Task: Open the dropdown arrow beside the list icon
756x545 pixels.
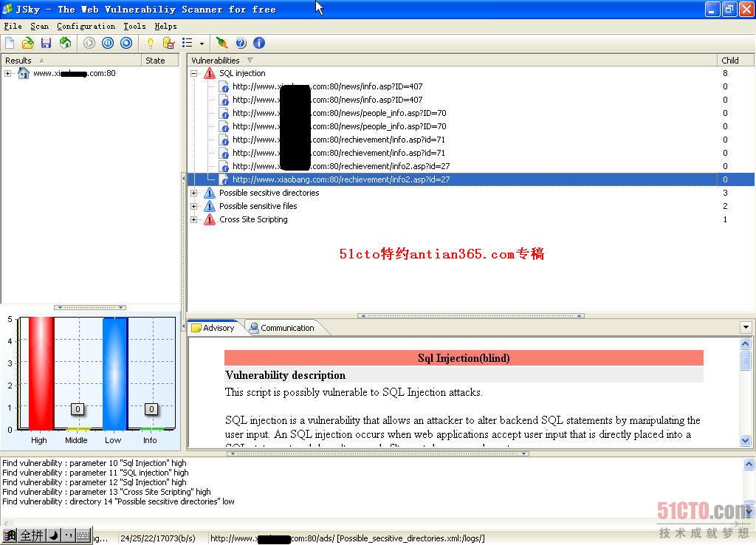Action: (x=202, y=44)
